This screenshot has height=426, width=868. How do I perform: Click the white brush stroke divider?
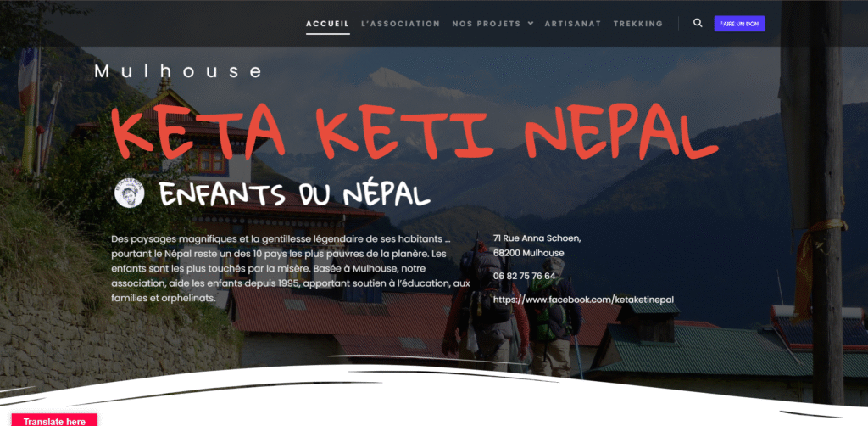point(434,390)
